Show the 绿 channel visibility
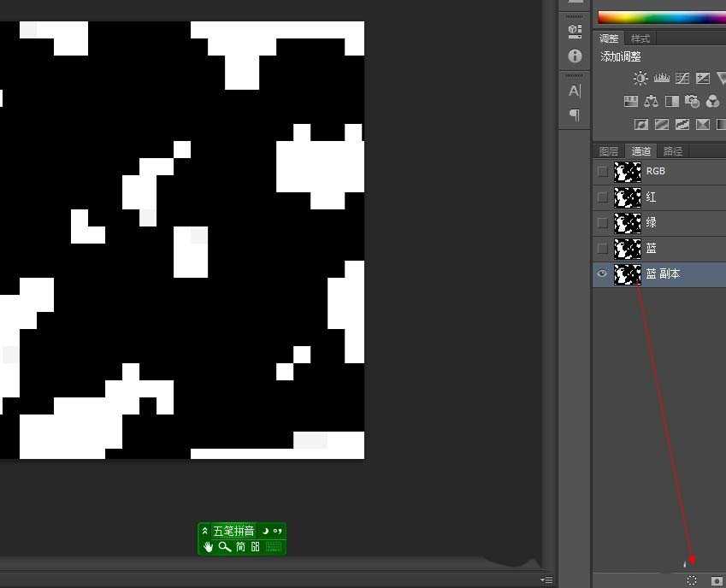726x588 pixels. tap(603, 223)
